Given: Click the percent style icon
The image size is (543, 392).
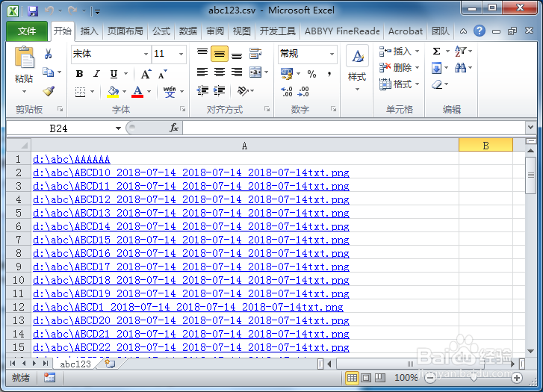Looking at the screenshot, I should [311, 74].
